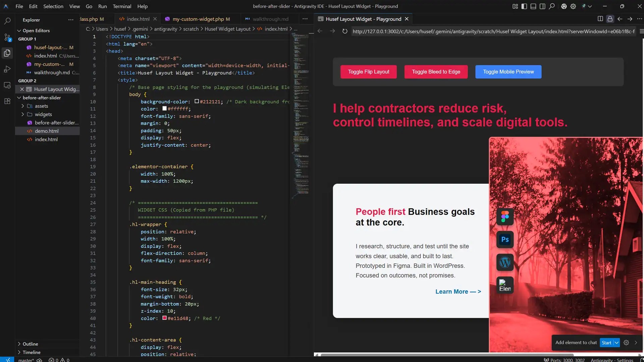Open the gear settings next to Add element to chat

626,343
